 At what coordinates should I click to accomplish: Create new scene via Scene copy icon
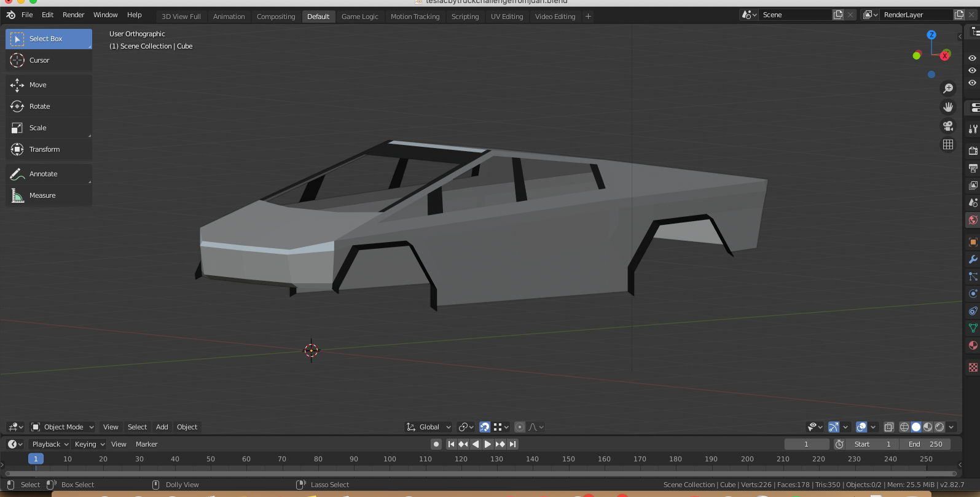coord(838,15)
